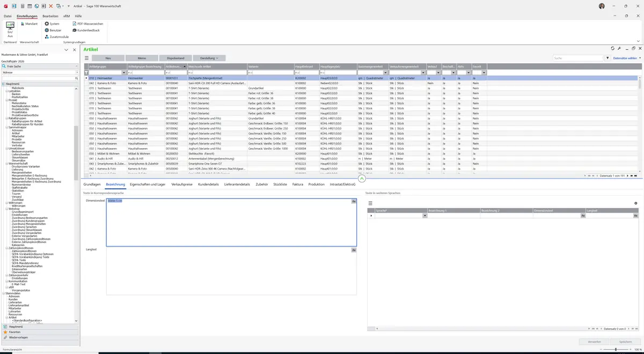Viewport: 644px width, 354px height.
Task: Switch to the Verkaufspreise tab
Action: tap(182, 184)
